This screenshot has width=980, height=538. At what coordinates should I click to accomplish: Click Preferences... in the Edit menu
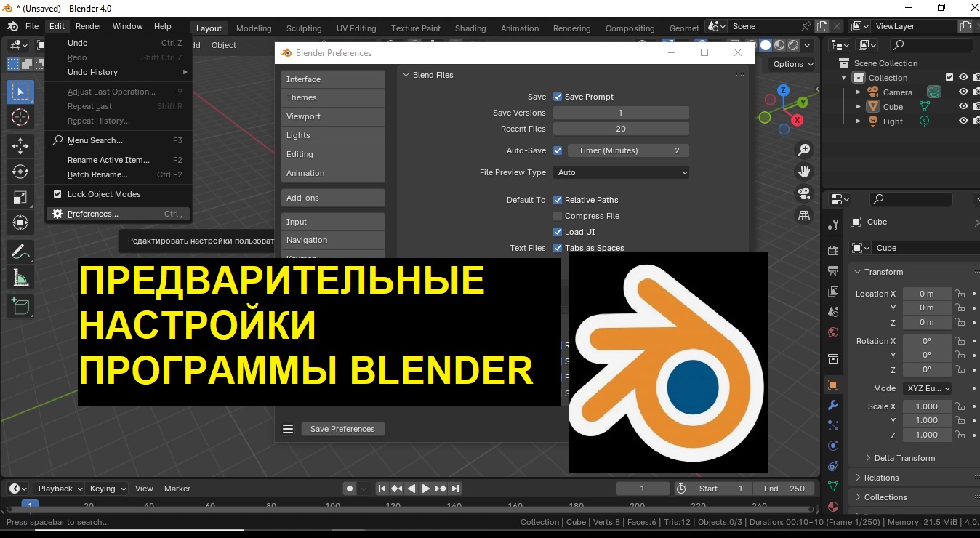pos(119,214)
